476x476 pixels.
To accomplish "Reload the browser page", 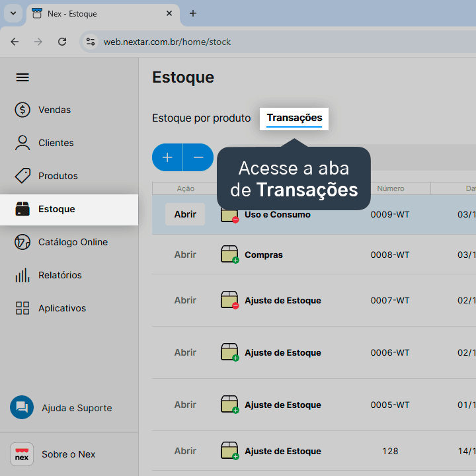I will pyautogui.click(x=62, y=42).
